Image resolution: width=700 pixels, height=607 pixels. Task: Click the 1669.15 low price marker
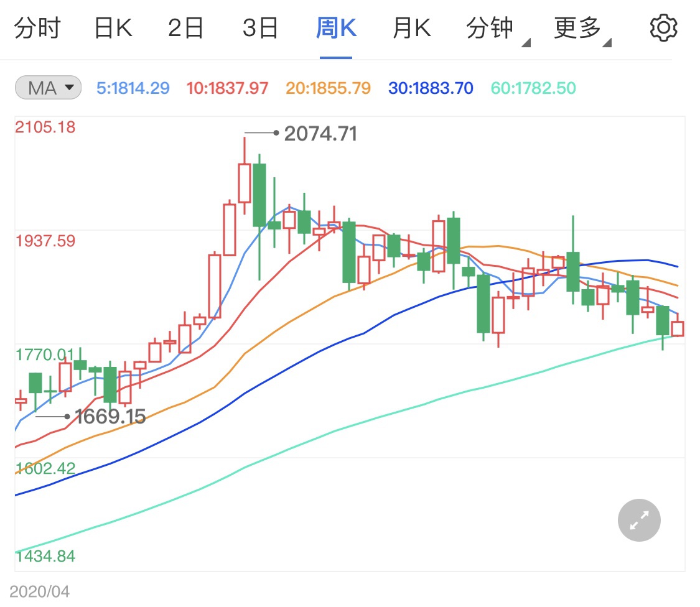[110, 416]
